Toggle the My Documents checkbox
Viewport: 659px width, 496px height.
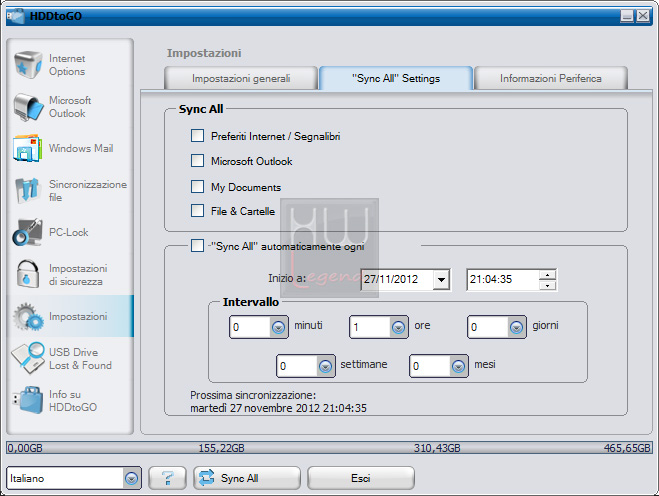pyautogui.click(x=197, y=186)
